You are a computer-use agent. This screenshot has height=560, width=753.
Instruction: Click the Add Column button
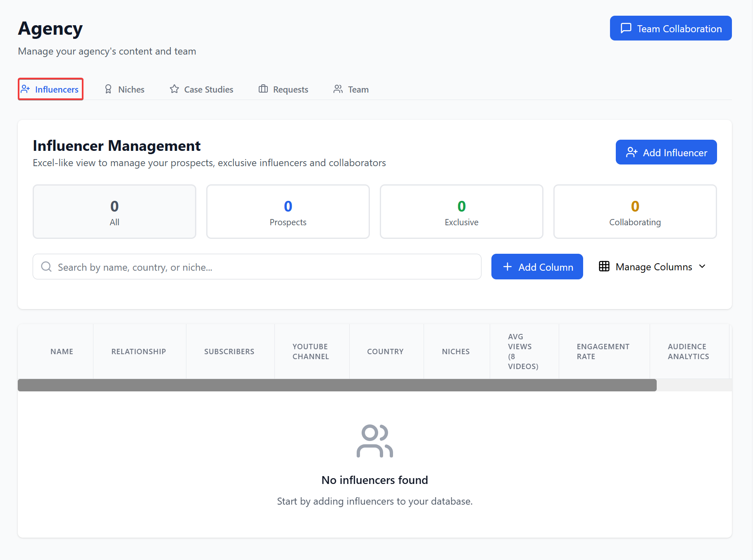tap(537, 267)
